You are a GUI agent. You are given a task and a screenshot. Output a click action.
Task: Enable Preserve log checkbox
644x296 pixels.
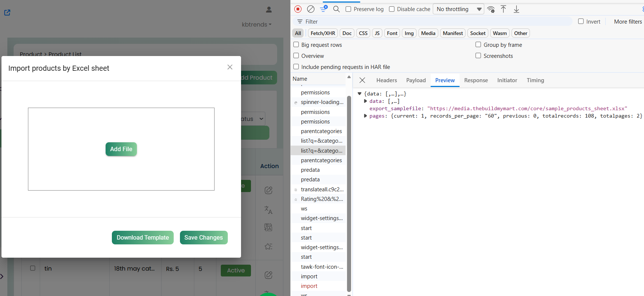[x=348, y=9]
